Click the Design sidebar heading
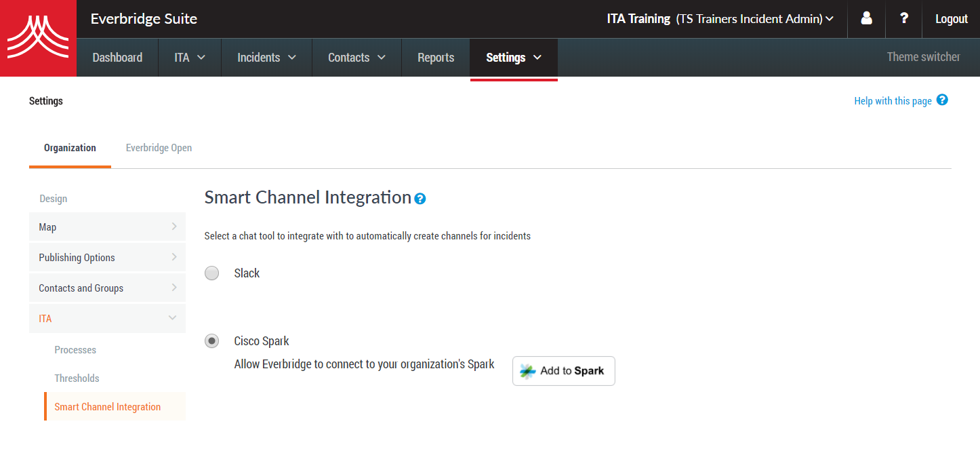980x449 pixels. [53, 199]
